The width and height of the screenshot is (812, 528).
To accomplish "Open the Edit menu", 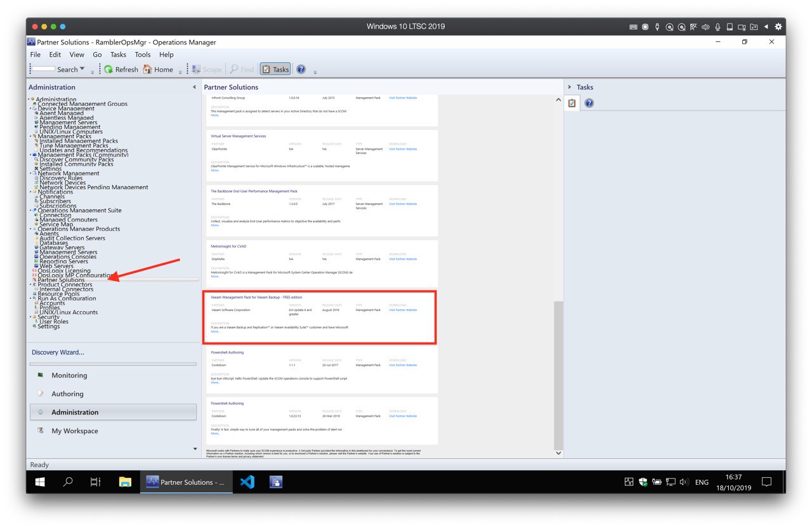I will point(55,55).
